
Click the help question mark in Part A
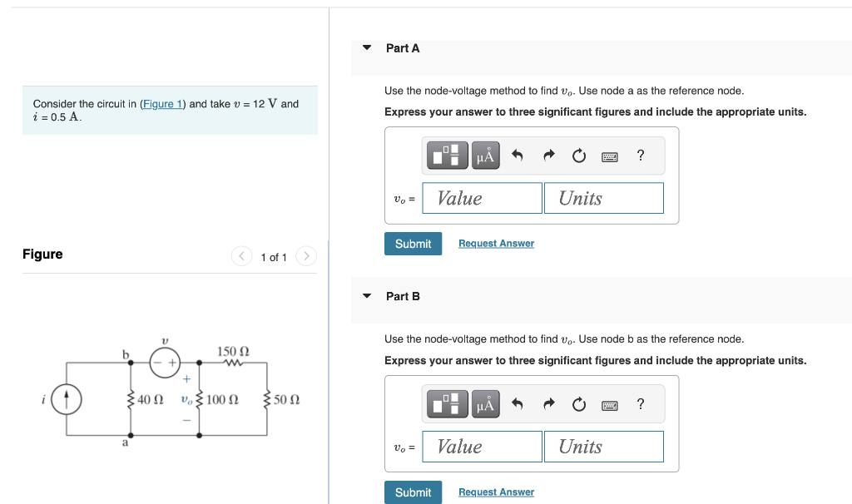pyautogui.click(x=639, y=155)
